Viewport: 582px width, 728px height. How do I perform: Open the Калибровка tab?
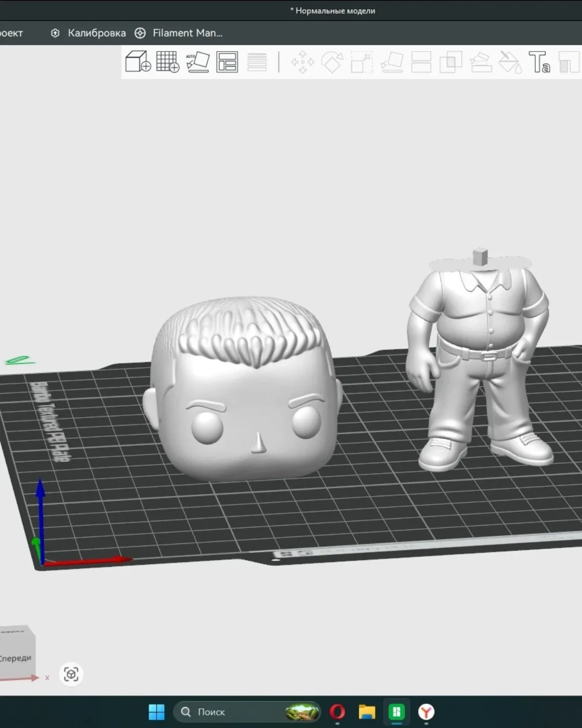click(88, 33)
